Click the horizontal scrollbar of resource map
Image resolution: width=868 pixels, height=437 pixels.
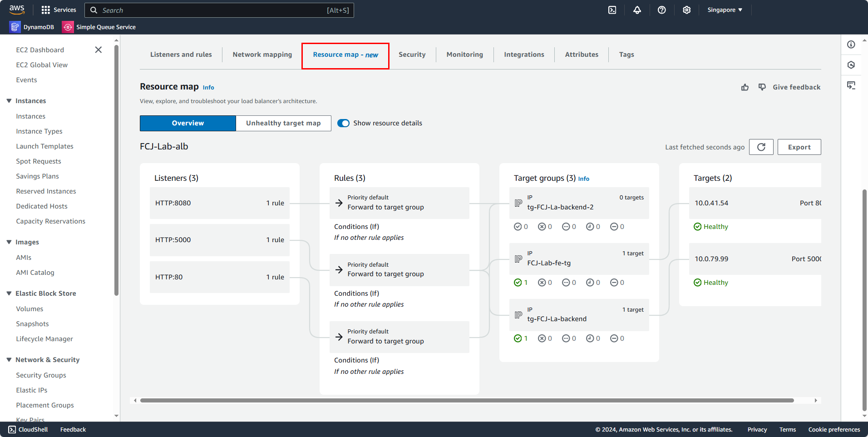pos(467,401)
